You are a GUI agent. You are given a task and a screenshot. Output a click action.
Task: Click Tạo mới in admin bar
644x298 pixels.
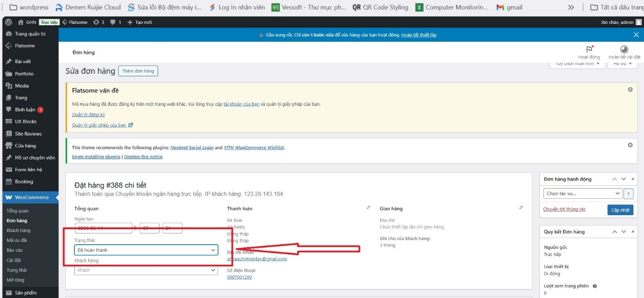139,22
